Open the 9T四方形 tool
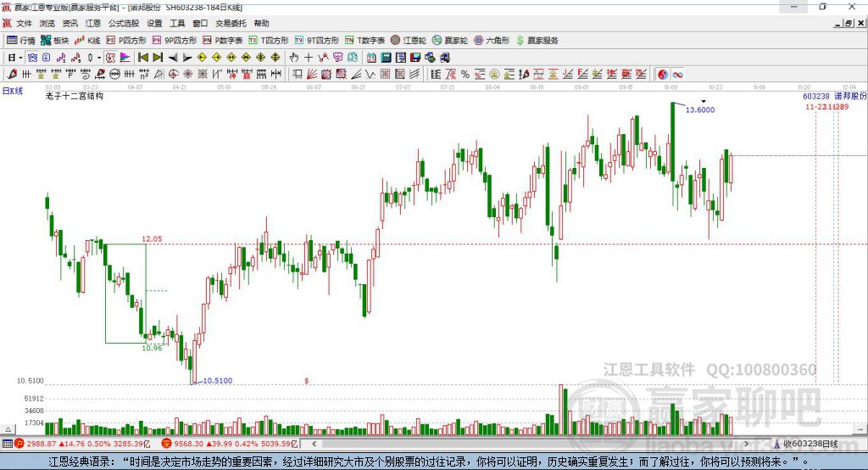This screenshot has width=868, height=470. [x=317, y=41]
